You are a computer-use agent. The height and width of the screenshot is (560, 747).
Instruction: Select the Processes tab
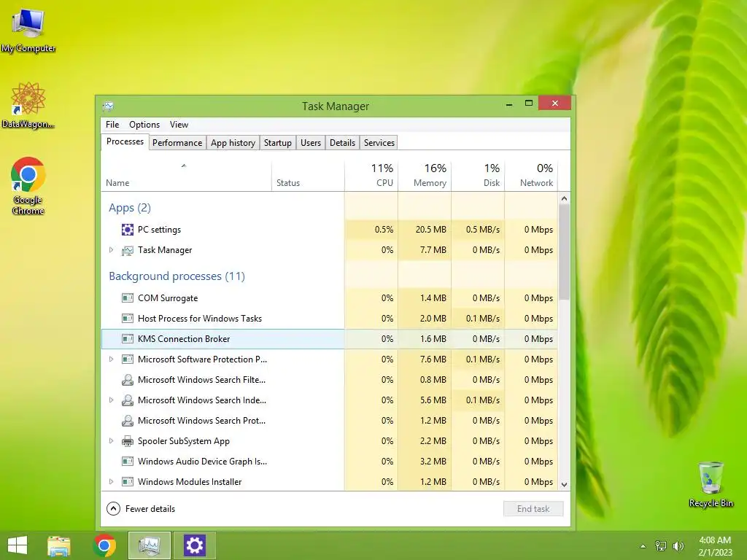point(125,142)
